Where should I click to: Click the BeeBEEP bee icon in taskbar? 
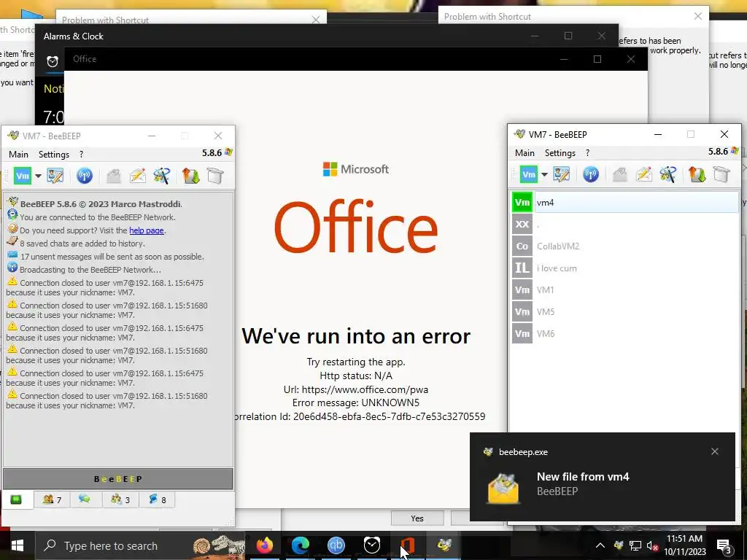tap(444, 545)
